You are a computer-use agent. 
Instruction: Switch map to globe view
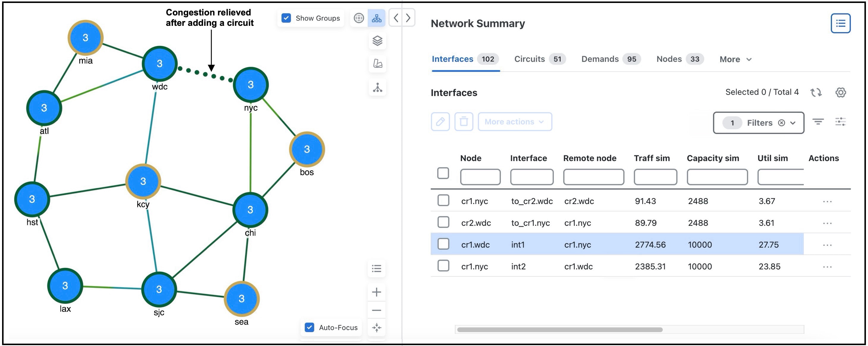pyautogui.click(x=358, y=18)
